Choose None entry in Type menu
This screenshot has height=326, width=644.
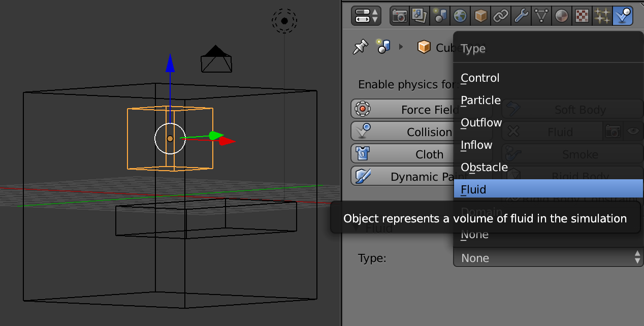(548, 234)
